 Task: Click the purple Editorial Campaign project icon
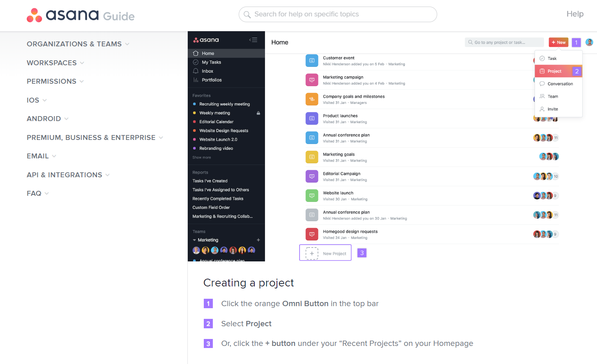tap(312, 176)
